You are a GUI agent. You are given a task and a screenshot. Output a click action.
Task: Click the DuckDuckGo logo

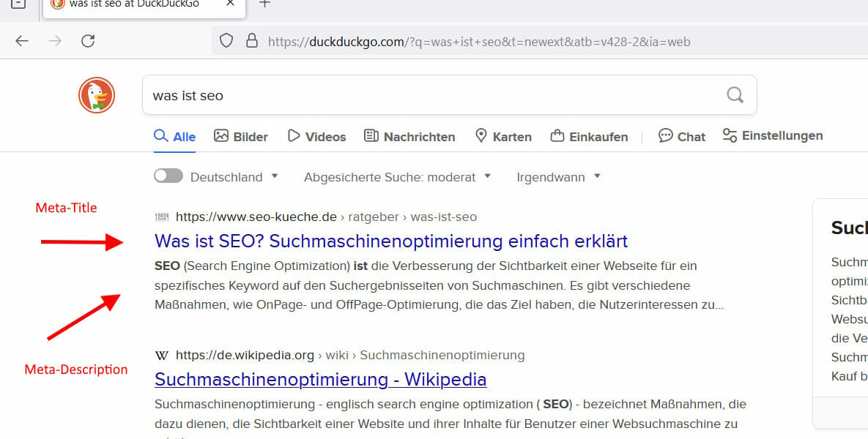(96, 95)
